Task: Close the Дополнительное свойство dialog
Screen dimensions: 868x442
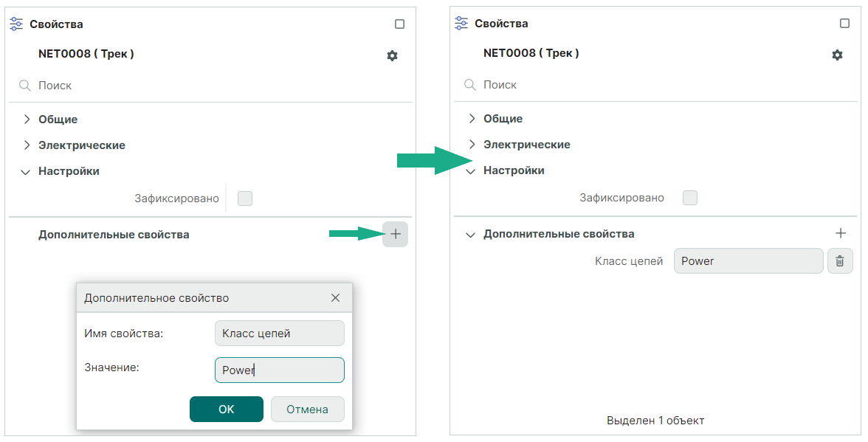Action: tap(335, 298)
